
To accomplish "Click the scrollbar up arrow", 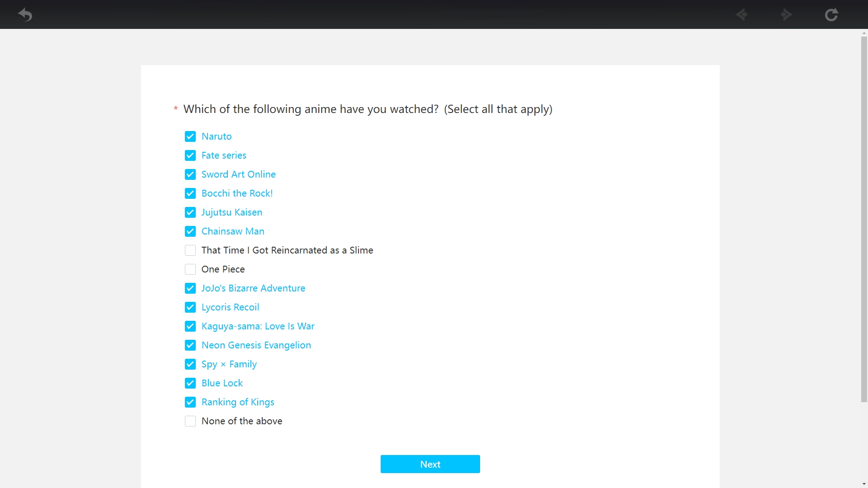I will coord(864,33).
